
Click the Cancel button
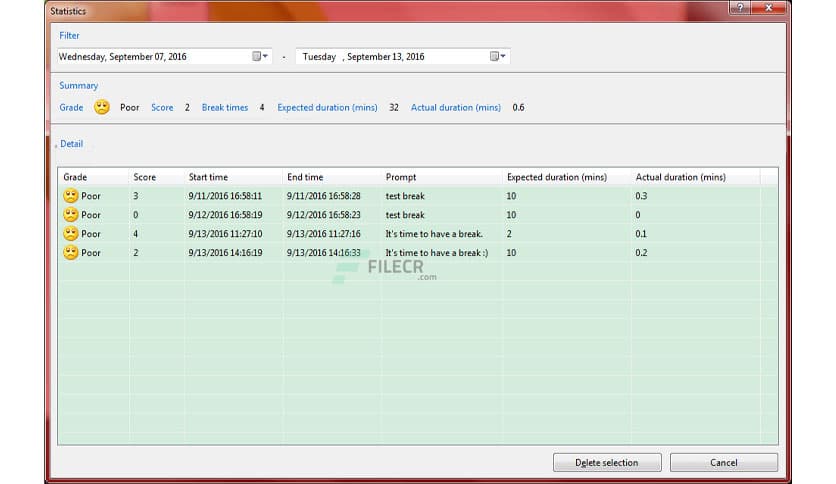(723, 463)
